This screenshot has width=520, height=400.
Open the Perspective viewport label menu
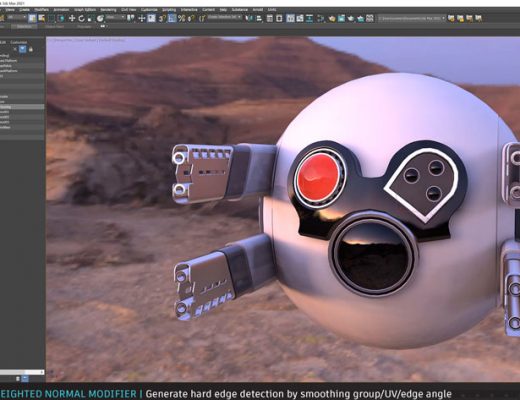[64, 40]
